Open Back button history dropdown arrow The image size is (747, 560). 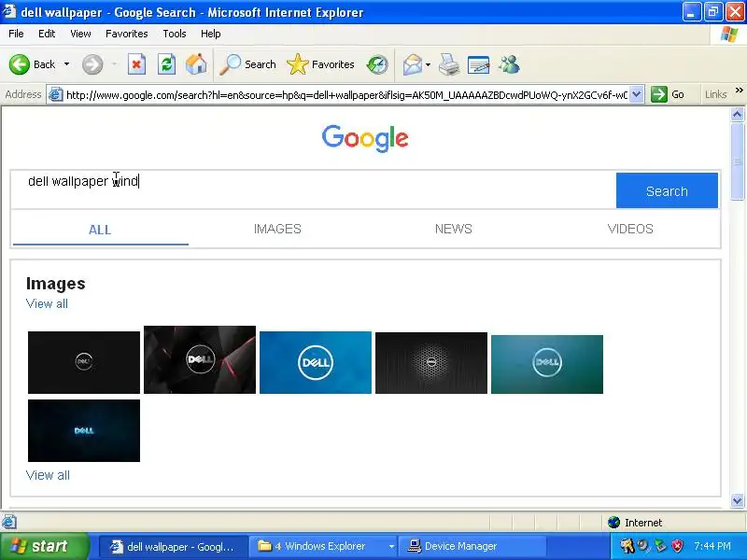pos(66,64)
